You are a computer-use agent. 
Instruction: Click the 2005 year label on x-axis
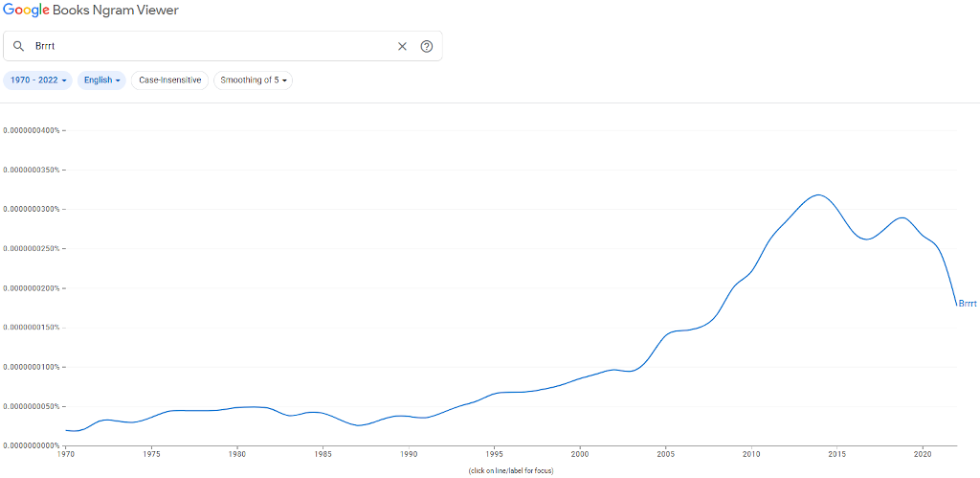[665, 453]
